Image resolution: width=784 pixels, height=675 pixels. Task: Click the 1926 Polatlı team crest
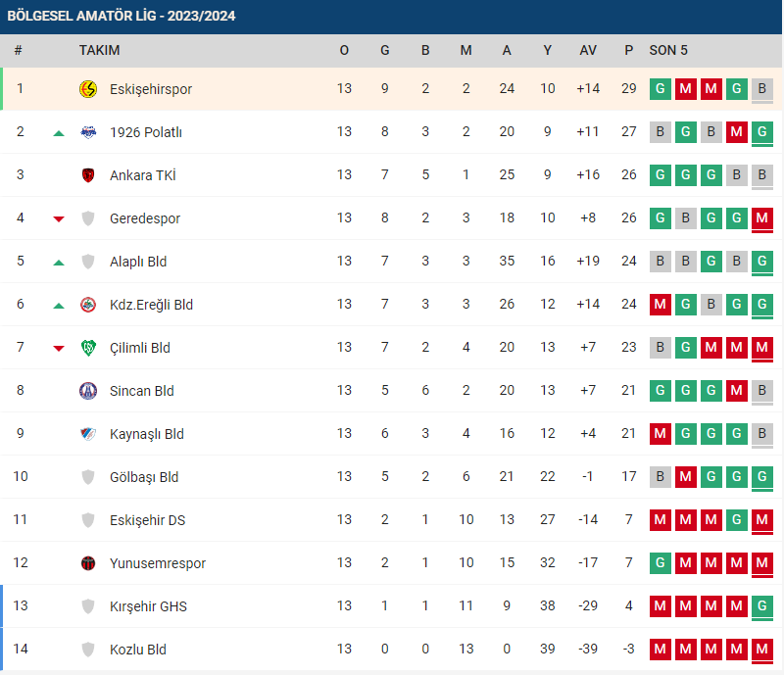point(88,132)
